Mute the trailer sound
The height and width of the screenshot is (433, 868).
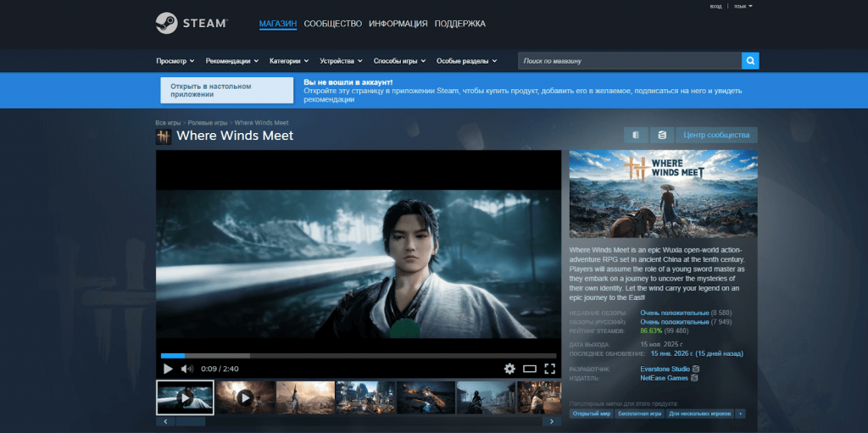(x=187, y=369)
